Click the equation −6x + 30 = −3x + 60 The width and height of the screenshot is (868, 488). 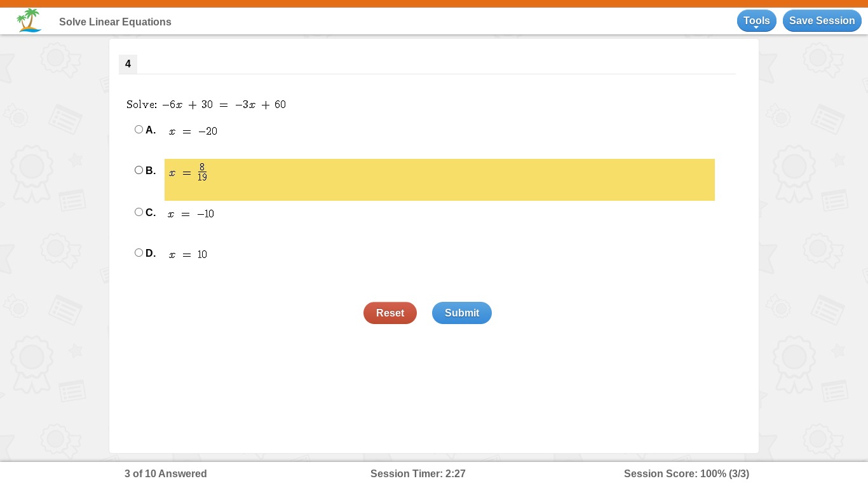tap(224, 105)
